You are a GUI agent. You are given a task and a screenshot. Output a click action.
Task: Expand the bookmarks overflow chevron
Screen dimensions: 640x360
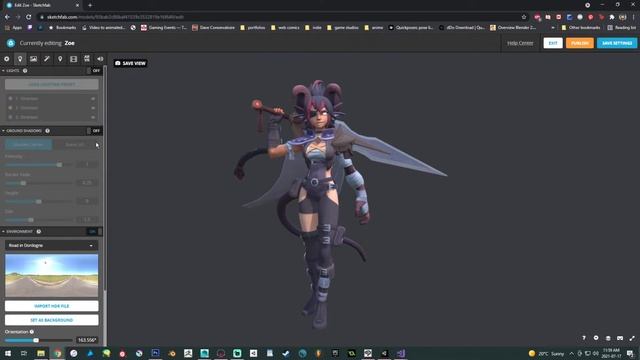pos(553,28)
